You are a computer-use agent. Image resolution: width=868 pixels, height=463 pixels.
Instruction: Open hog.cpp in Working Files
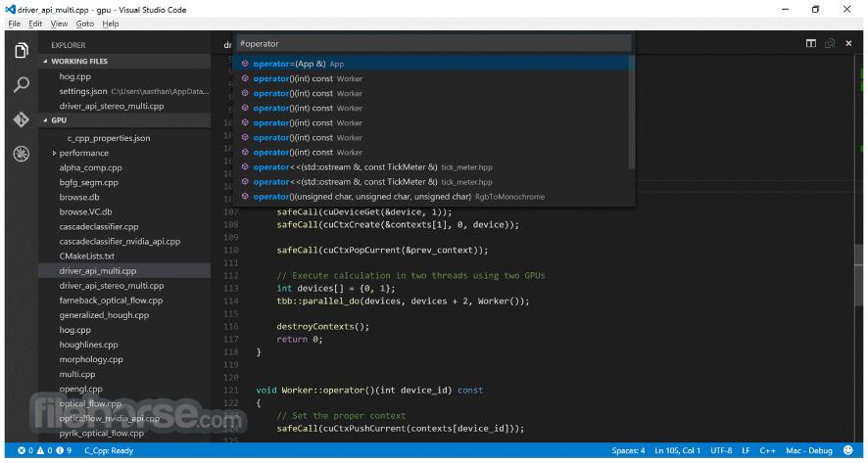pyautogui.click(x=74, y=76)
